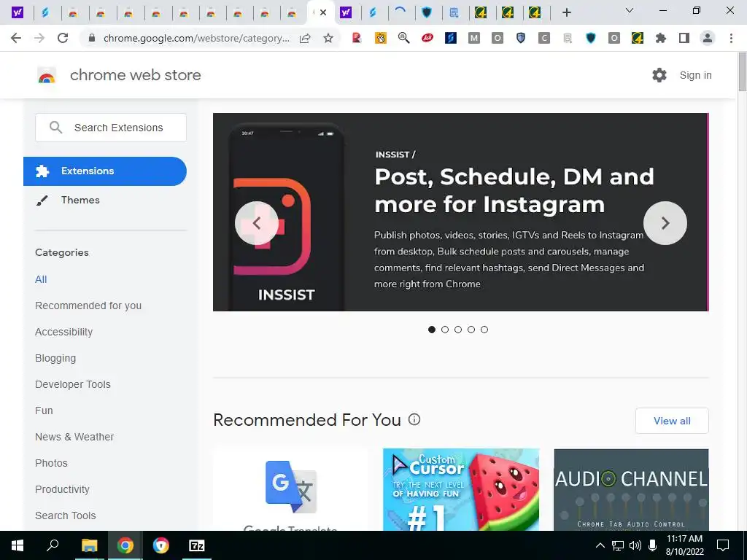The height and width of the screenshot is (560, 747).
Task: Reload the current page
Action: 63,38
